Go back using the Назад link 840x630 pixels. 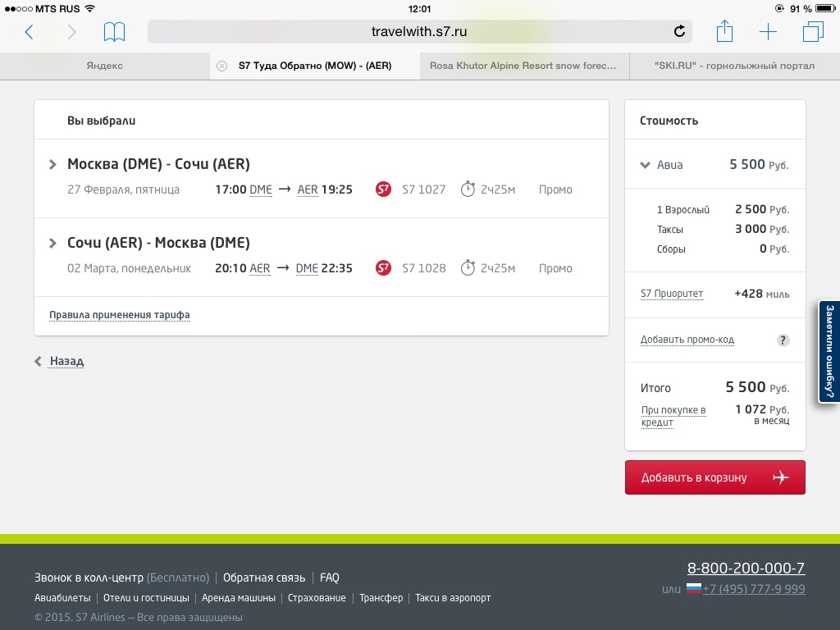[x=66, y=361]
